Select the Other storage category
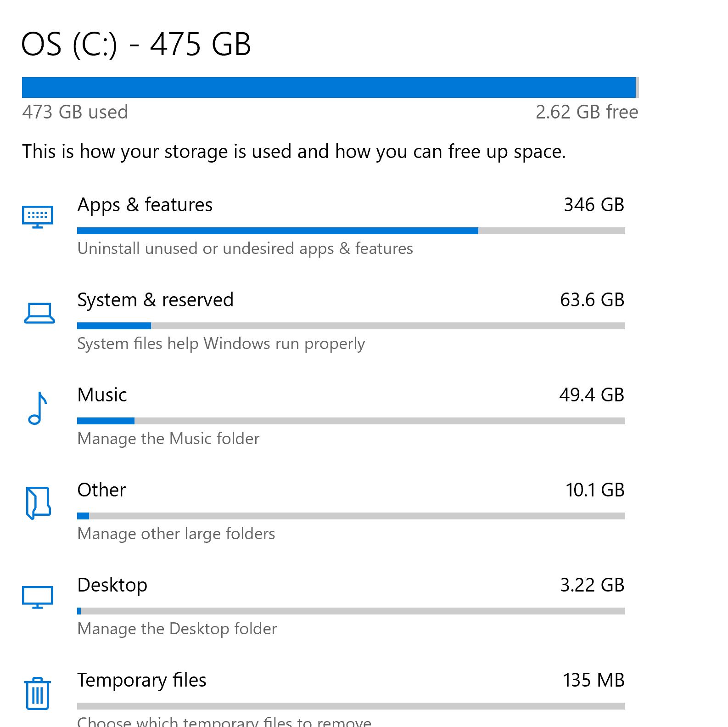The image size is (728, 727). (101, 490)
